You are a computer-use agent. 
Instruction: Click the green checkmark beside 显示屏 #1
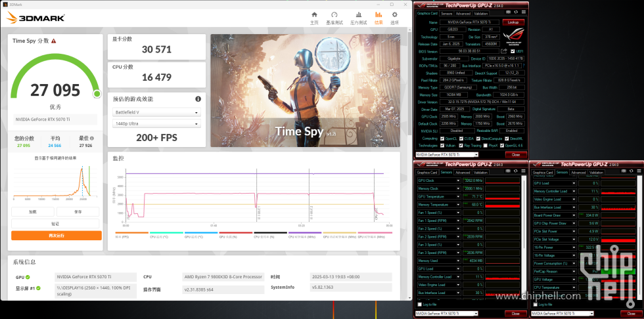(38, 288)
